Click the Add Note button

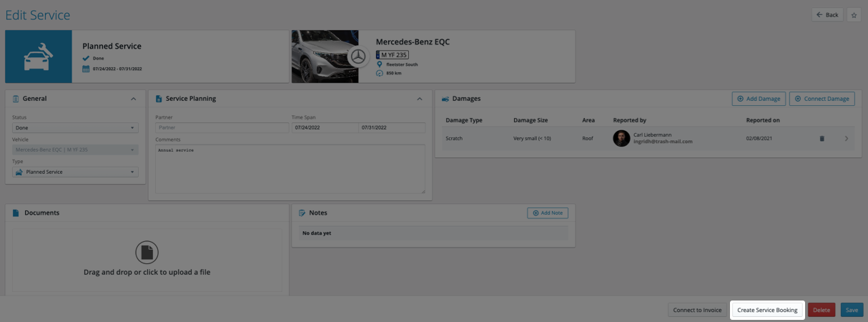548,213
